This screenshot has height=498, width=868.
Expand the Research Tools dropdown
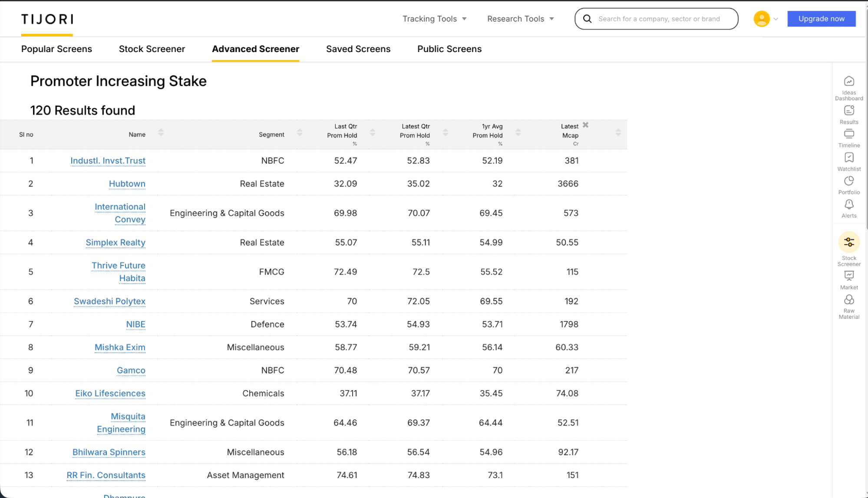[520, 19]
